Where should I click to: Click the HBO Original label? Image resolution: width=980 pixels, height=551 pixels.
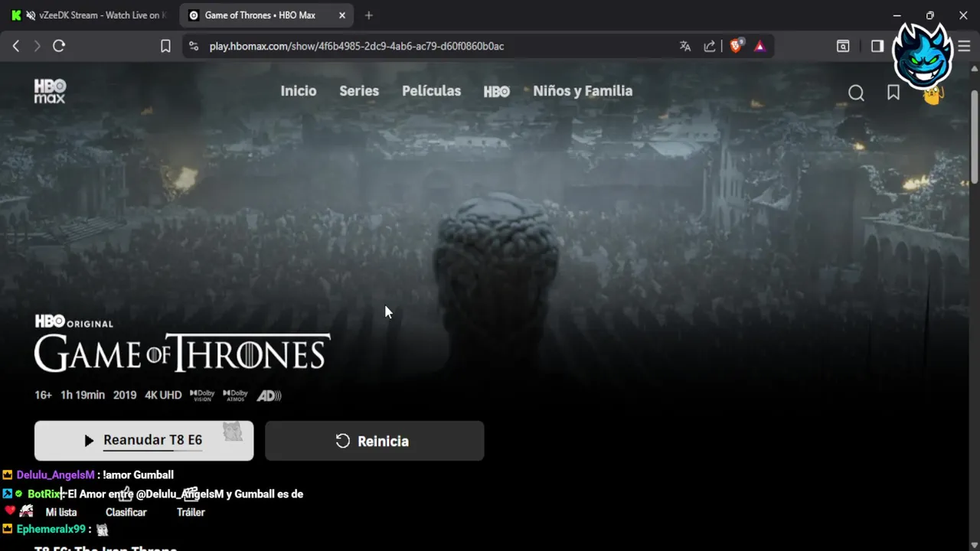click(x=73, y=322)
